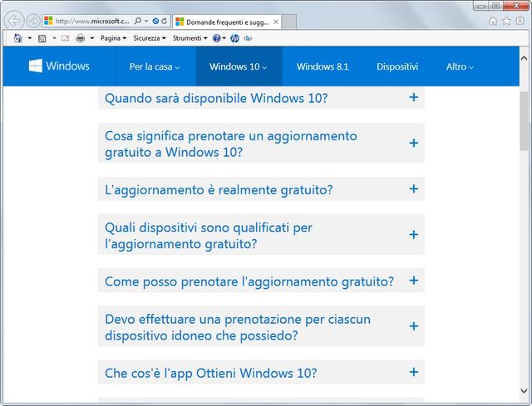This screenshot has height=406, width=532.
Task: Go to Dispositivi nav item
Action: click(x=397, y=66)
